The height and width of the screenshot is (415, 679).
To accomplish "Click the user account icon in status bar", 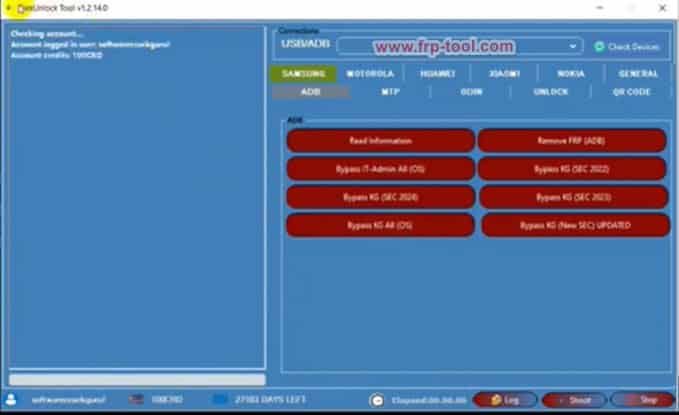I will 11,399.
